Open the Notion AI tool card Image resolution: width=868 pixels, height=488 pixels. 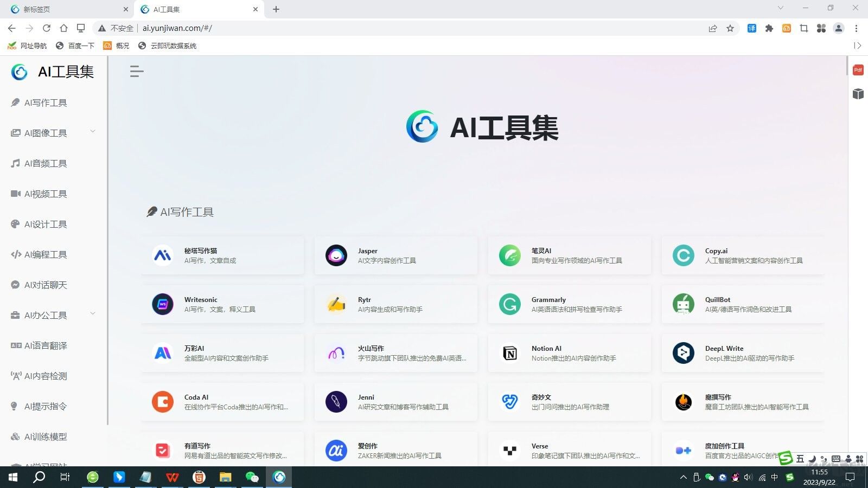coord(569,352)
